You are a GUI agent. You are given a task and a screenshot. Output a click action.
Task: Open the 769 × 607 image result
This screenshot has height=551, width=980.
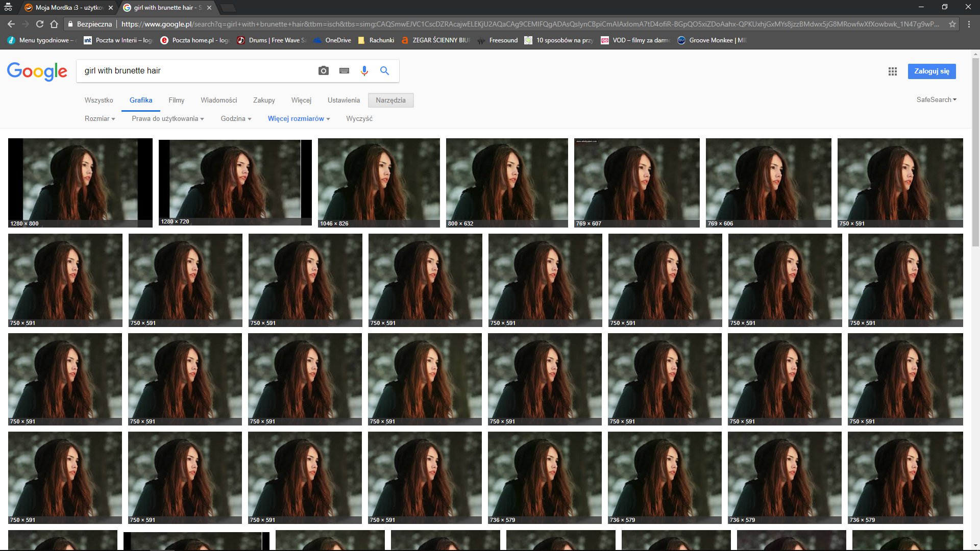pyautogui.click(x=637, y=183)
